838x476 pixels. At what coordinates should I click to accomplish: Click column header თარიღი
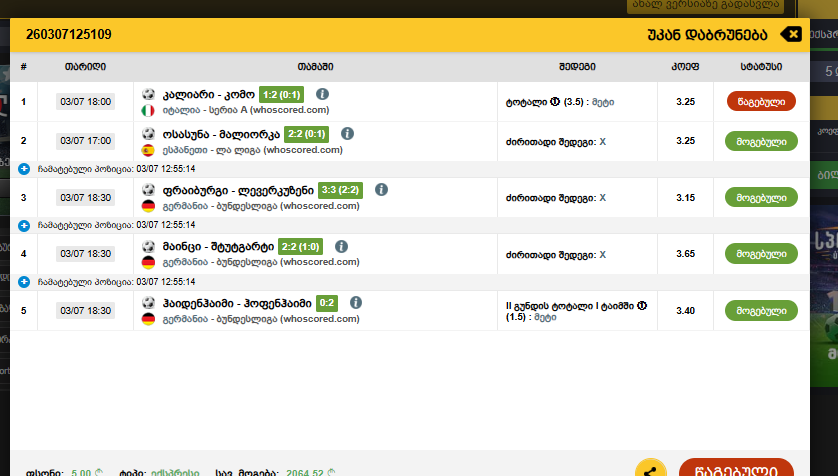coord(86,67)
